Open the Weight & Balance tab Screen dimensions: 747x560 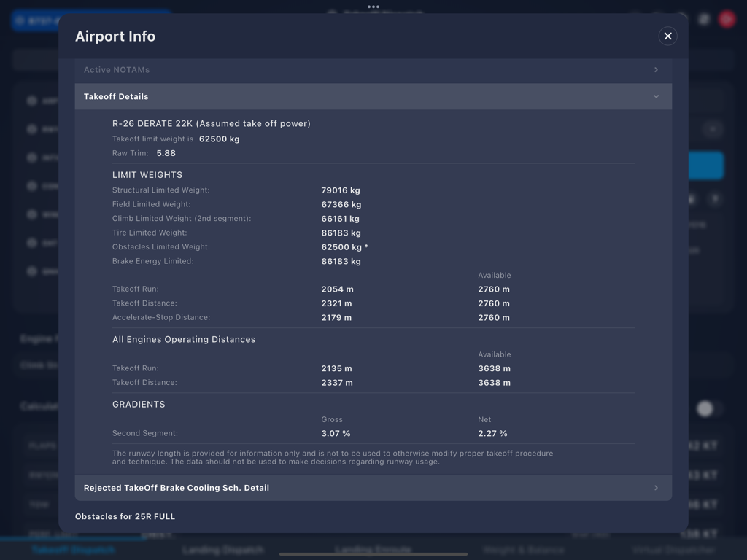[x=522, y=550]
